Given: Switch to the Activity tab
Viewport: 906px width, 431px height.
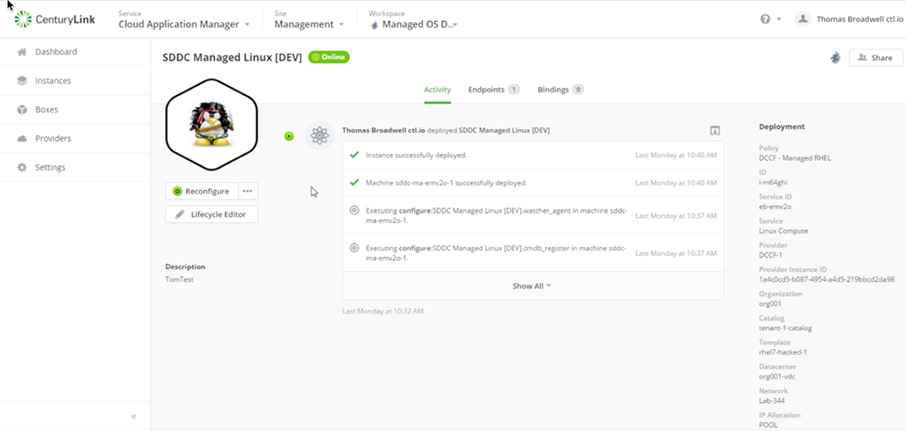Looking at the screenshot, I should [x=437, y=90].
